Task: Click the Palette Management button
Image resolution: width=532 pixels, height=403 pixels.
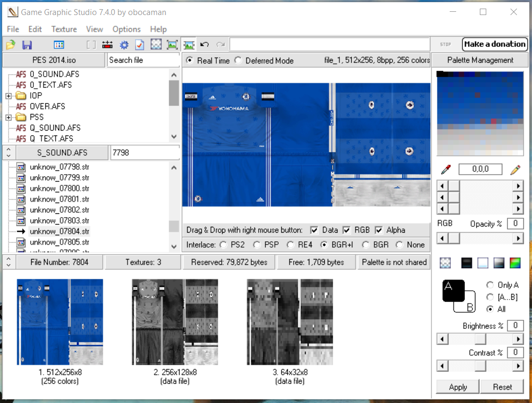Action: point(480,60)
